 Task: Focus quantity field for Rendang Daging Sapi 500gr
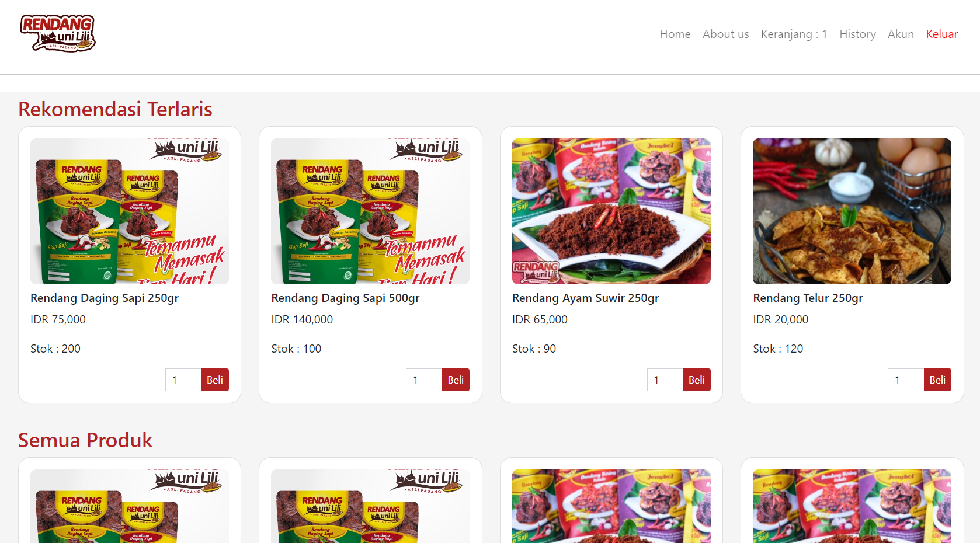pyautogui.click(x=424, y=380)
